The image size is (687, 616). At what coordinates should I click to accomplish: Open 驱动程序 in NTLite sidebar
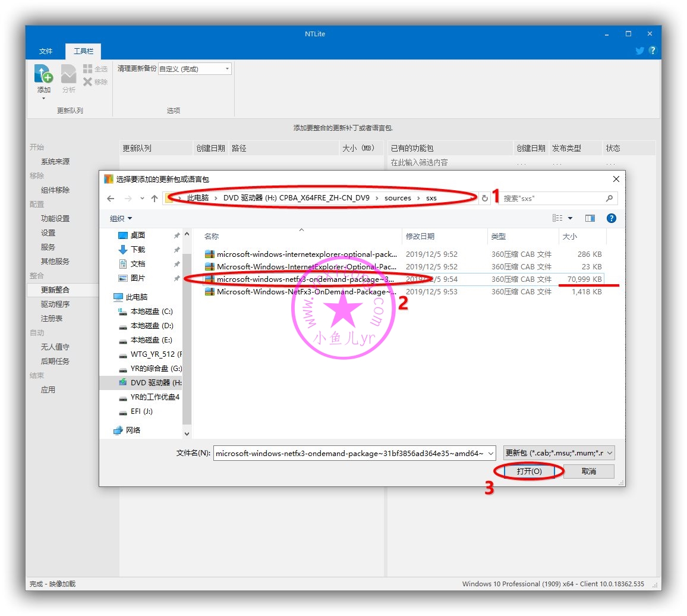55,304
